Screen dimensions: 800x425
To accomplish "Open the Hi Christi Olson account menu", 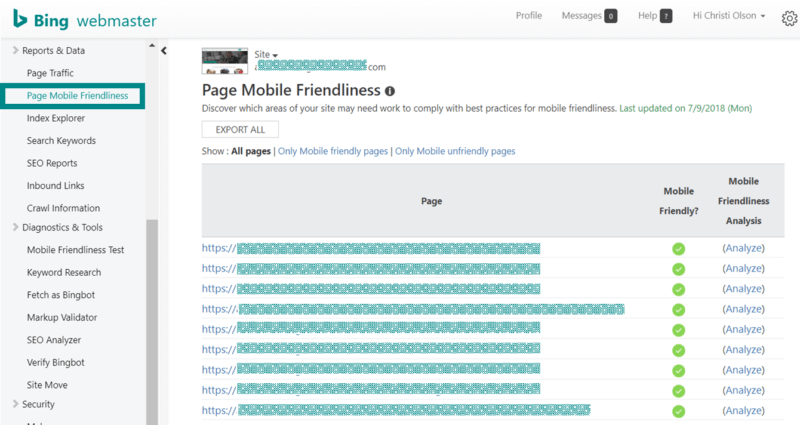I will (x=729, y=16).
